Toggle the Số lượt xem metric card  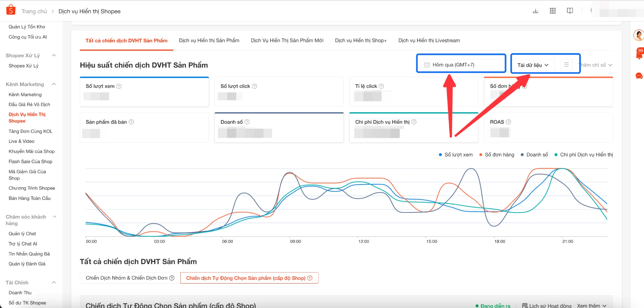pos(144,92)
